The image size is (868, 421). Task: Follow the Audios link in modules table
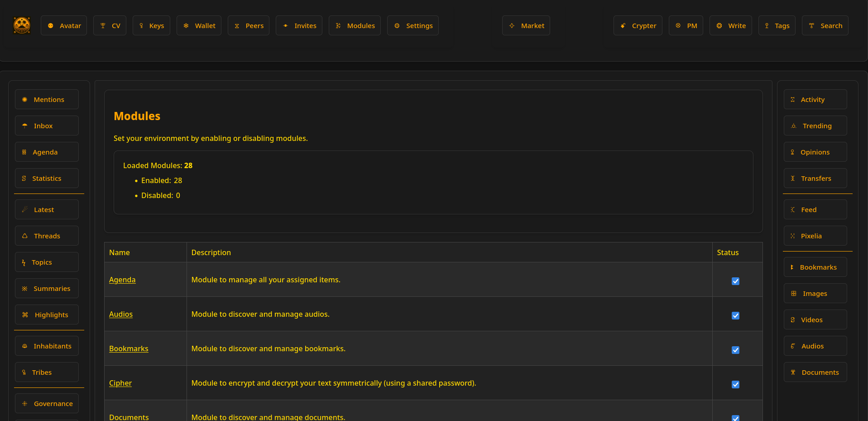121,315
